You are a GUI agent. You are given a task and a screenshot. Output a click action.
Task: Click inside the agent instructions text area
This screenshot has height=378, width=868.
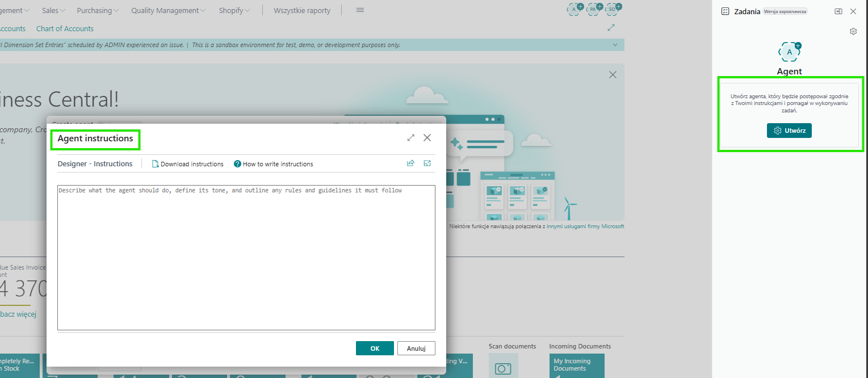(246, 257)
